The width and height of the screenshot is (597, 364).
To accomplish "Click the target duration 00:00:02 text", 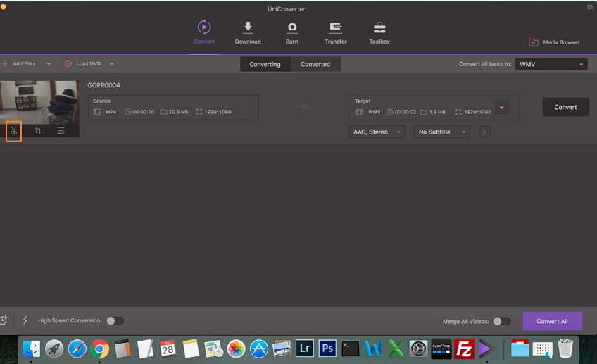I will 406,112.
